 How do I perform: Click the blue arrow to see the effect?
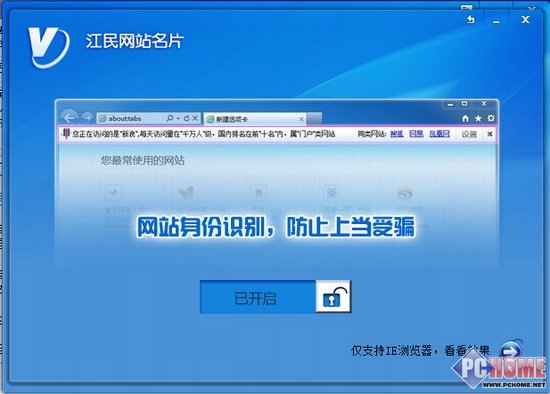tap(511, 350)
